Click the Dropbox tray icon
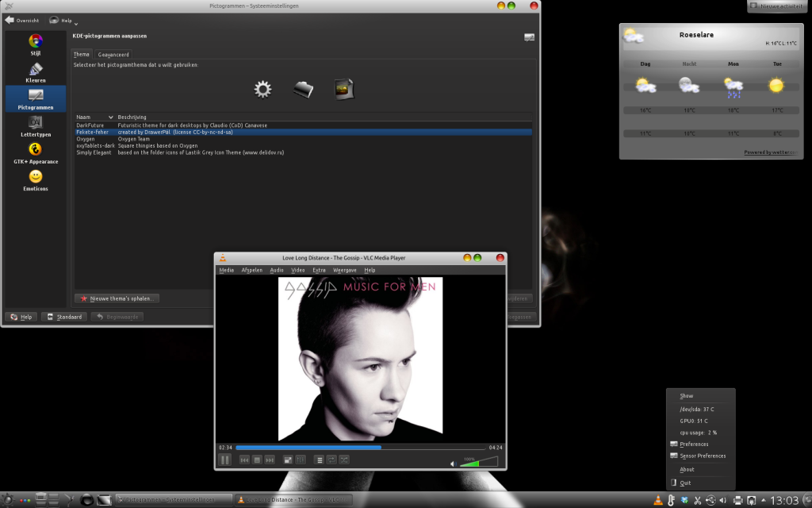 (x=684, y=500)
